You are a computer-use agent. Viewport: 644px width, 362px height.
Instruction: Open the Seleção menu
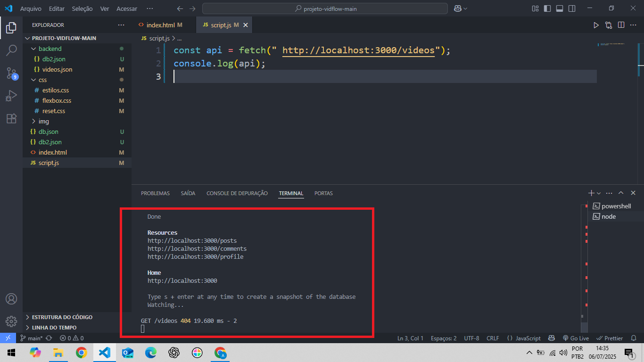pyautogui.click(x=83, y=8)
